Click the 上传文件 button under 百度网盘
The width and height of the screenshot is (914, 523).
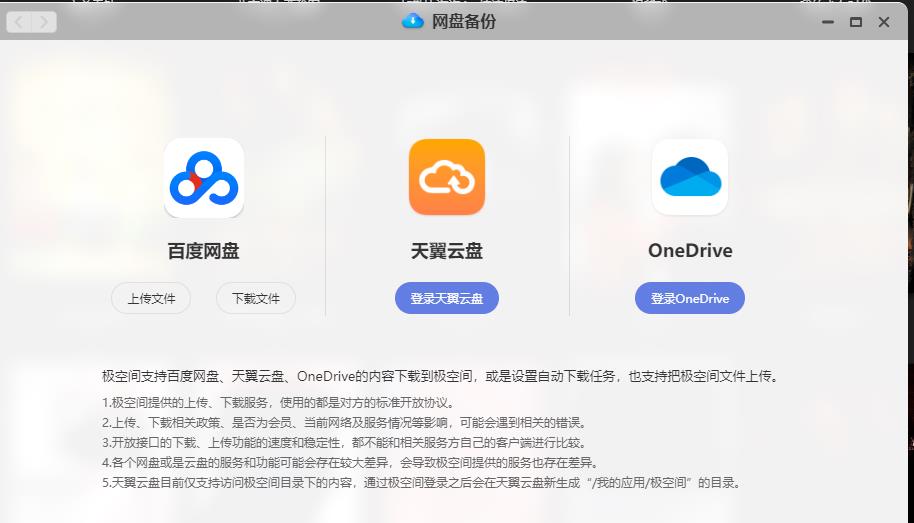pos(151,299)
